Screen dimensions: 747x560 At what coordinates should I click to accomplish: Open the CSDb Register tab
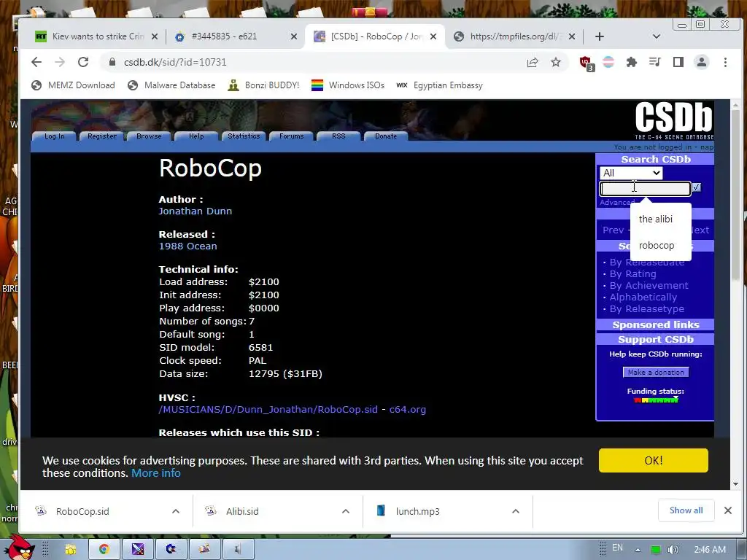102,136
